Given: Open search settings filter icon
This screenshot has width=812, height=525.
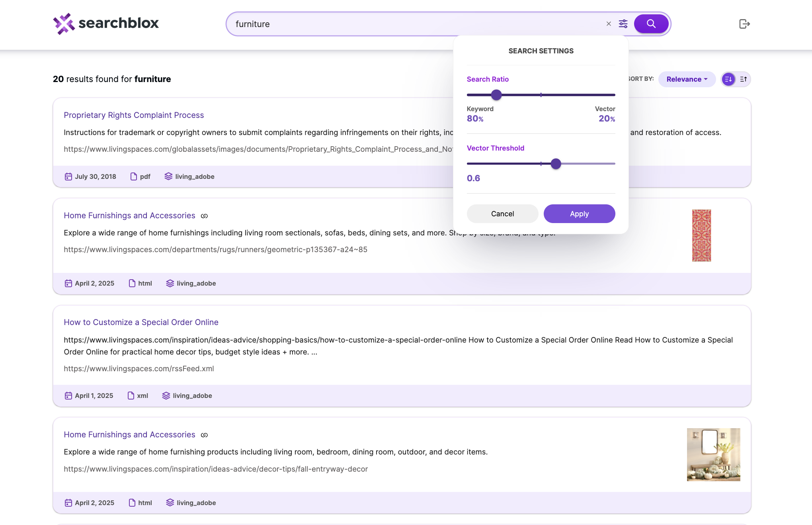Looking at the screenshot, I should [x=623, y=24].
